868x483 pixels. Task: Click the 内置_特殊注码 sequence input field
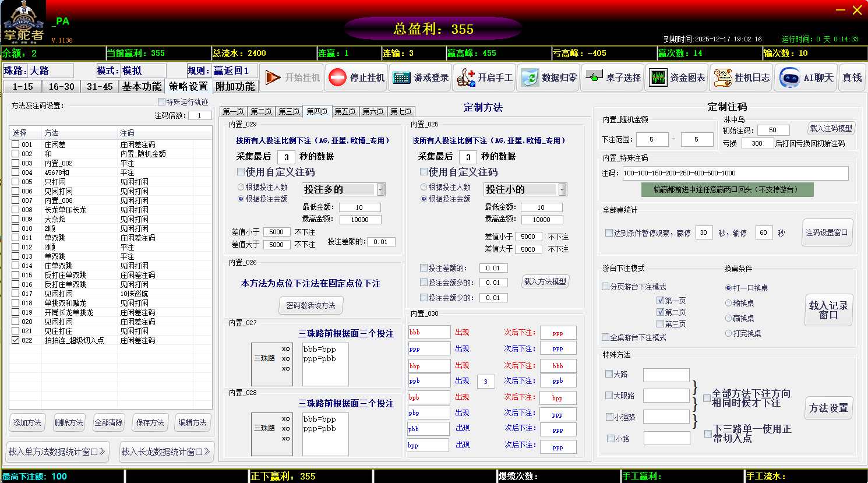pyautogui.click(x=735, y=173)
